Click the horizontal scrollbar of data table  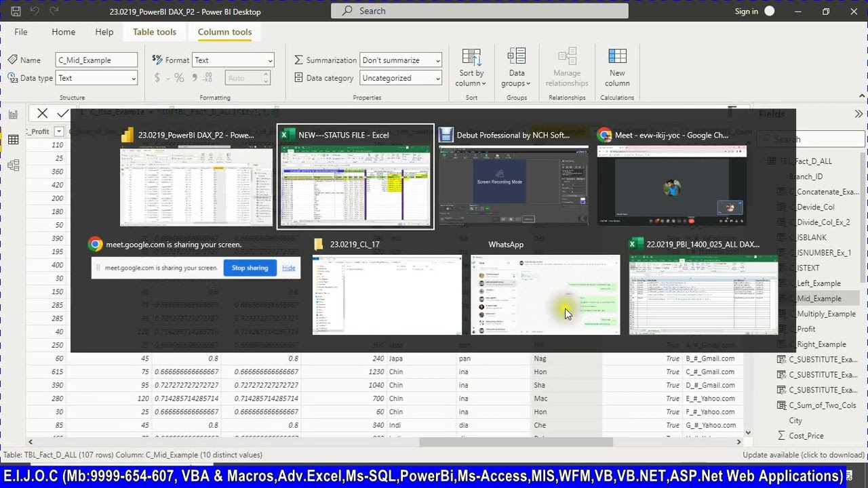tap(515, 442)
